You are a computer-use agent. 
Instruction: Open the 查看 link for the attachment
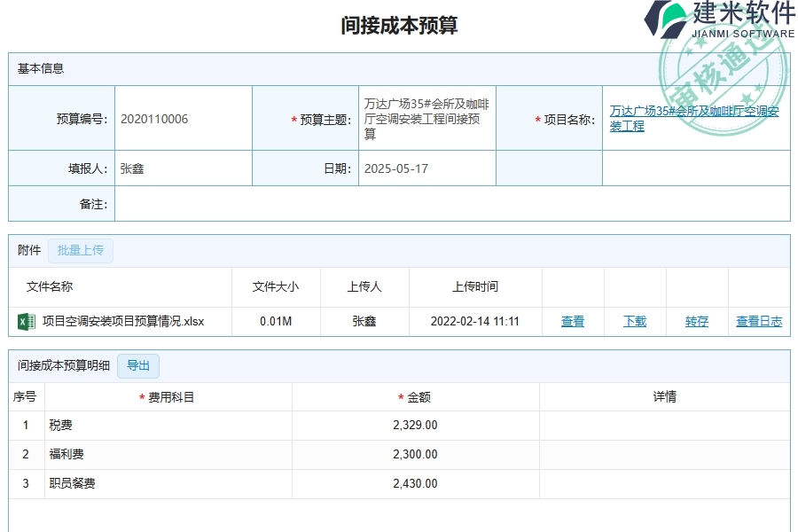coord(573,321)
